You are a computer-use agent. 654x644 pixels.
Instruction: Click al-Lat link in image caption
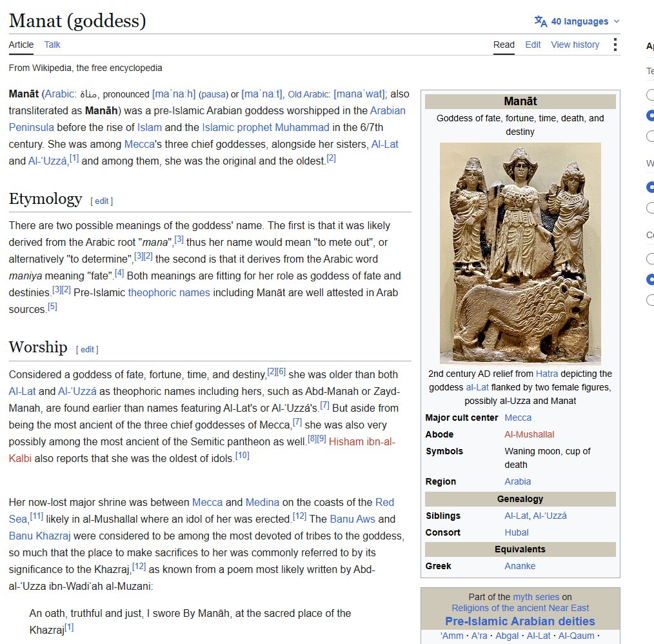[x=477, y=387]
